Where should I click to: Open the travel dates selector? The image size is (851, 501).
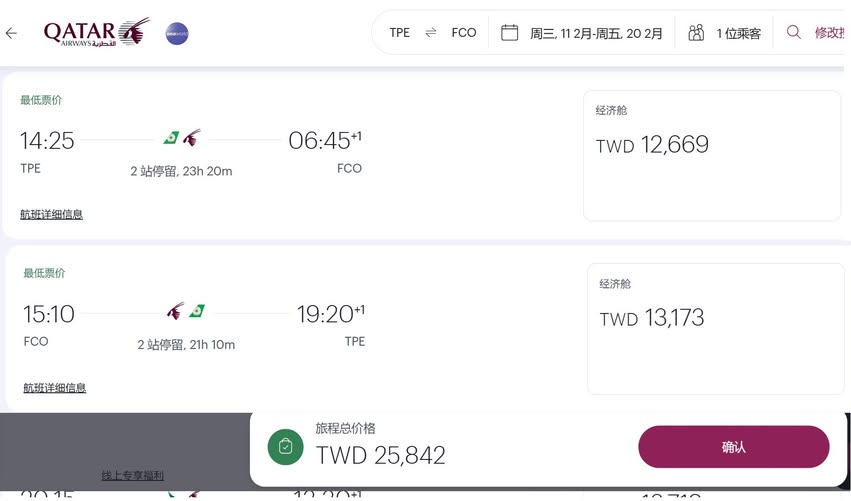(x=596, y=33)
